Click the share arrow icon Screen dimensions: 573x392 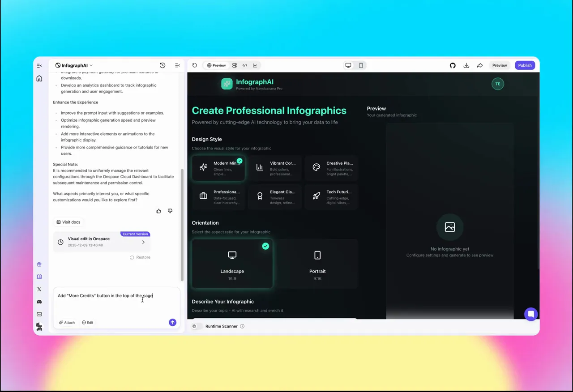(x=479, y=65)
